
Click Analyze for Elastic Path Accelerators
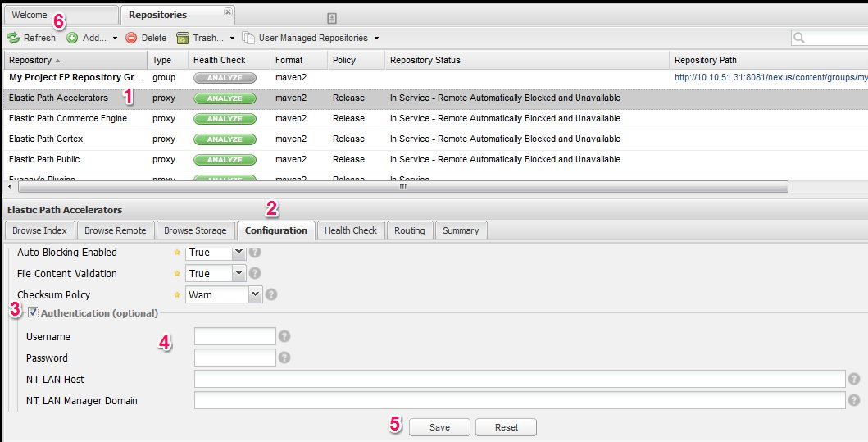[225, 98]
